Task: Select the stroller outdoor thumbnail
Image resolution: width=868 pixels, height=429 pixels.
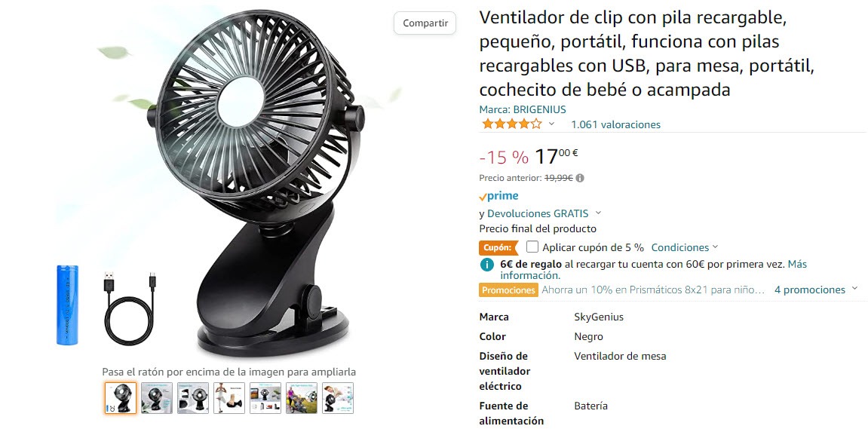Action: click(302, 398)
